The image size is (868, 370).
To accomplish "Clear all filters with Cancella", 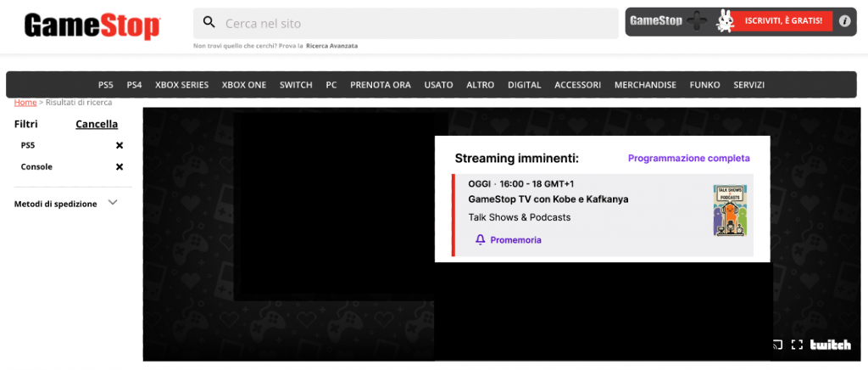I will click(97, 124).
